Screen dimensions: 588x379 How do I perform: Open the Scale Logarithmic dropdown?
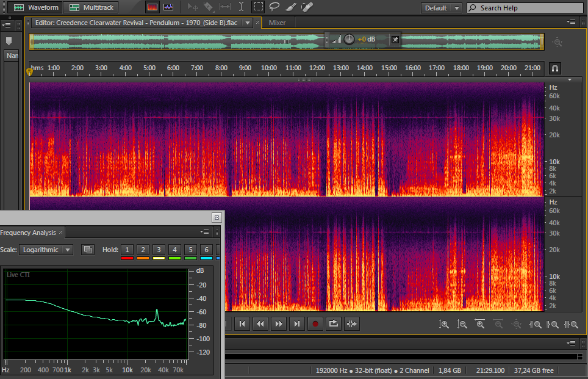[46, 250]
